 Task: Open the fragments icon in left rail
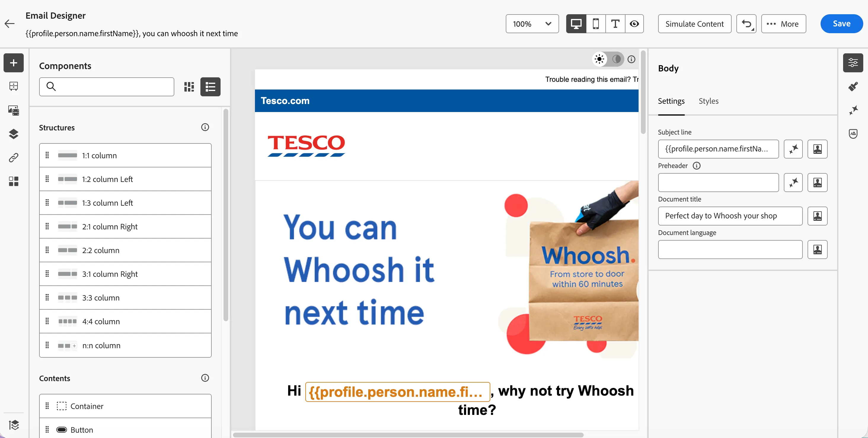click(13, 86)
